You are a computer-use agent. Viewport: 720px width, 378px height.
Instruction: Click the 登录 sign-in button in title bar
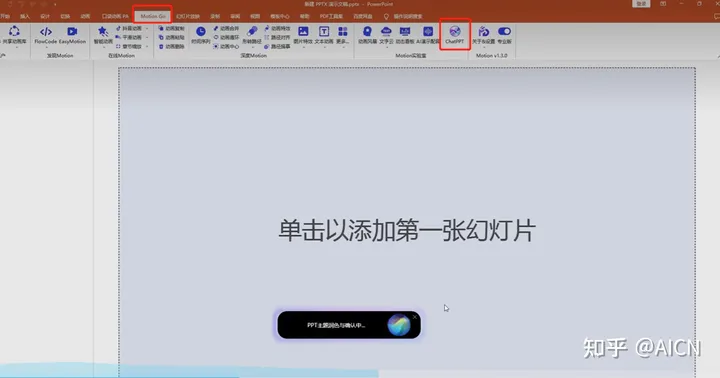click(x=641, y=4)
